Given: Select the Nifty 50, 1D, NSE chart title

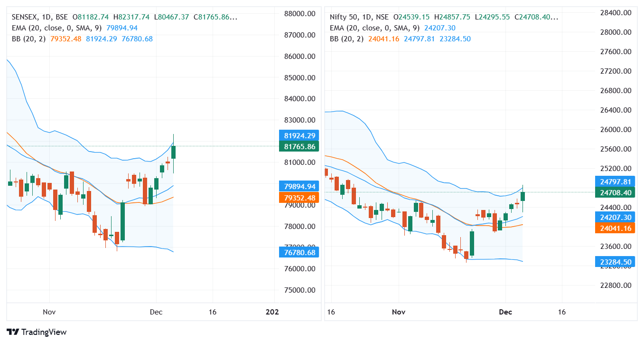Looking at the screenshot, I should (x=359, y=17).
